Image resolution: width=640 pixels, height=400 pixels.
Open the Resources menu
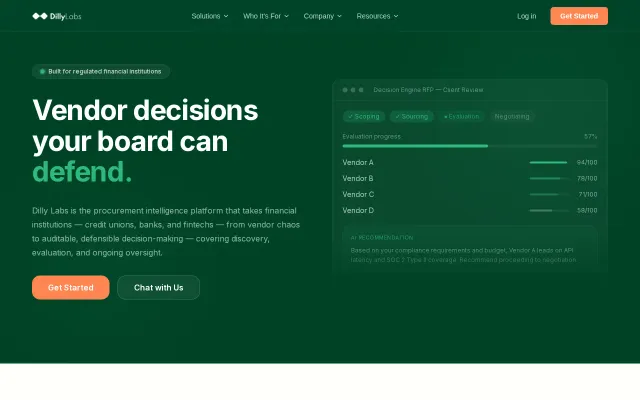click(x=377, y=16)
